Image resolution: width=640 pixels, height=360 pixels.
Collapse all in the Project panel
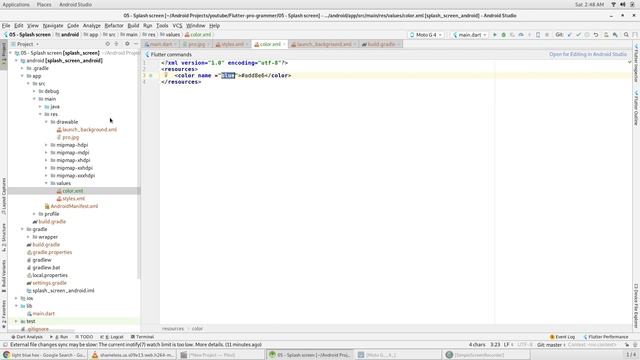coord(116,44)
